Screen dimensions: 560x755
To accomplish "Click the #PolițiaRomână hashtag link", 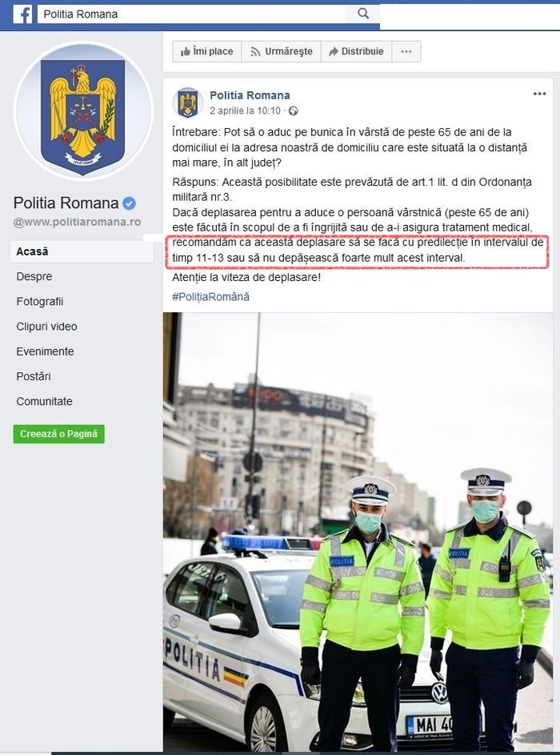I will 210,296.
